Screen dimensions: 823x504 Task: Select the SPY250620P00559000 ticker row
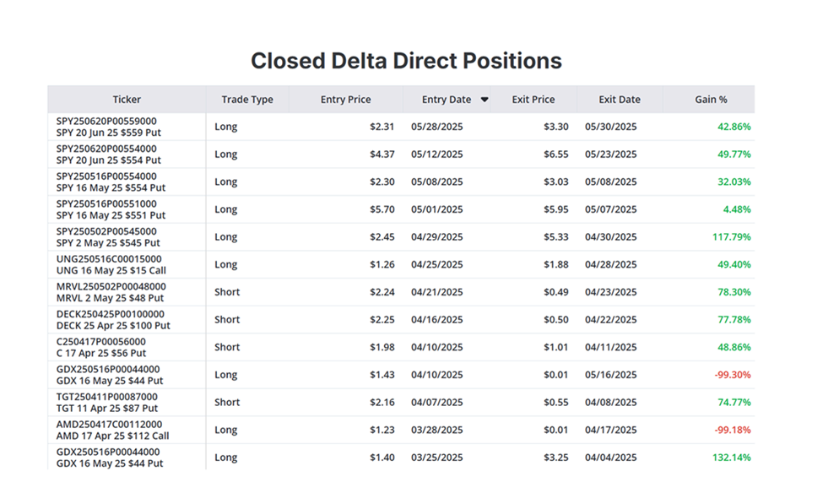coord(106,122)
